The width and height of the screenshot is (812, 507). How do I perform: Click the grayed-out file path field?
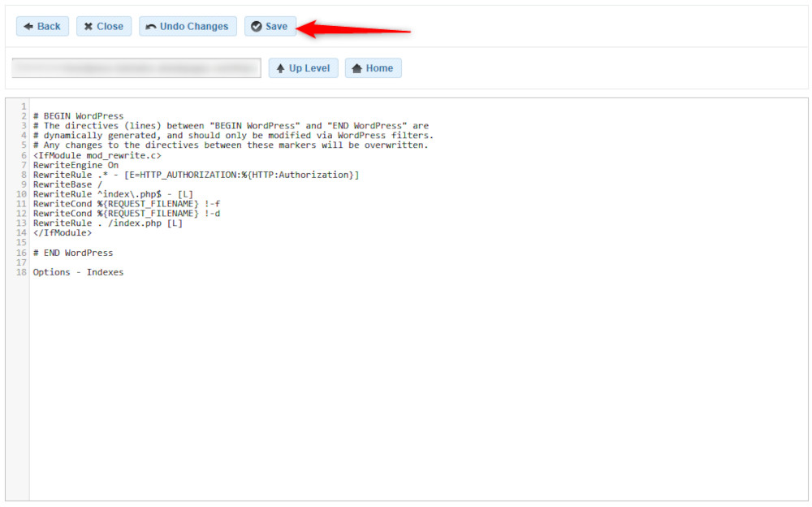135,67
